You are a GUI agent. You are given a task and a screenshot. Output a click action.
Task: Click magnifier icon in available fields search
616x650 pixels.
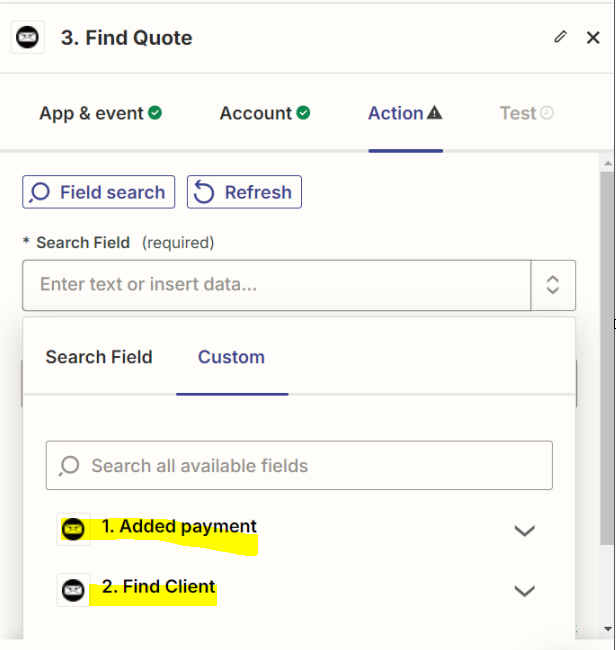click(69, 466)
